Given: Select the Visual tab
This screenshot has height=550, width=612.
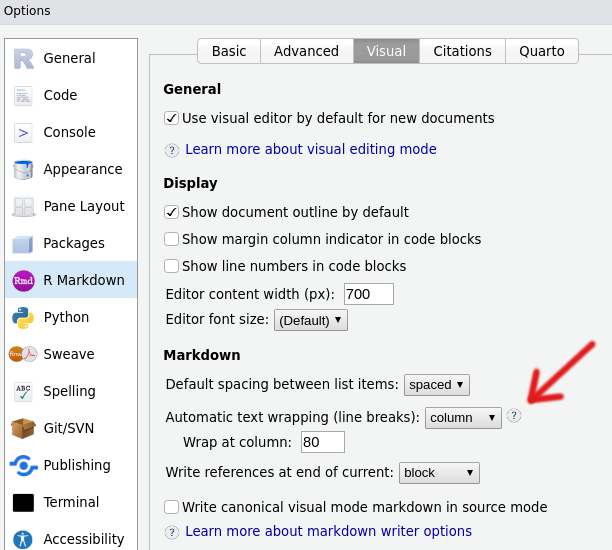Looking at the screenshot, I should (386, 51).
